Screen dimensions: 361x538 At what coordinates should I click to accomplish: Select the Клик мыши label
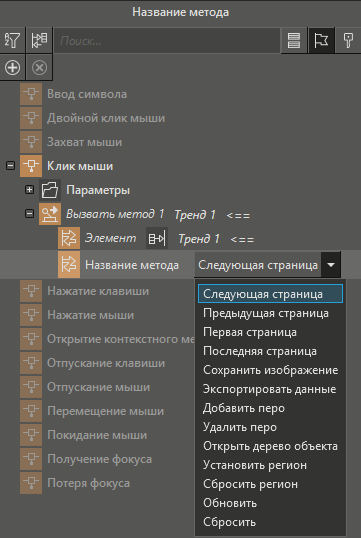tap(80, 166)
